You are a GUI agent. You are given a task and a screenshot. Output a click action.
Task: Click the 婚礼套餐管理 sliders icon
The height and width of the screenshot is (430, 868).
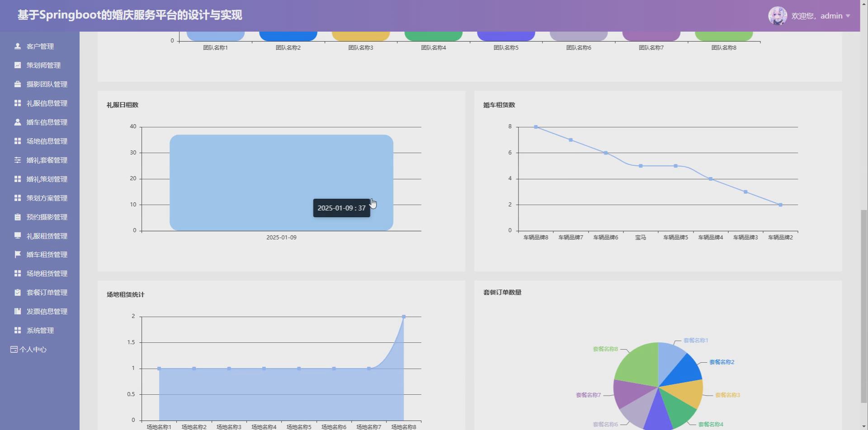[x=18, y=160]
